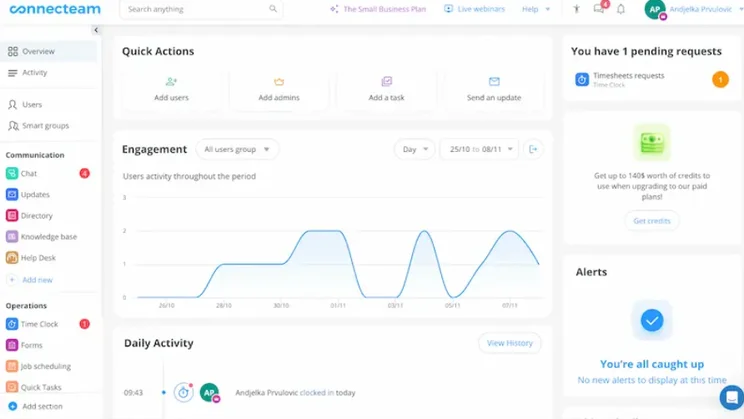Expand the Andjelka Prvulovic account menu
The height and width of the screenshot is (419, 744).
tap(706, 9)
